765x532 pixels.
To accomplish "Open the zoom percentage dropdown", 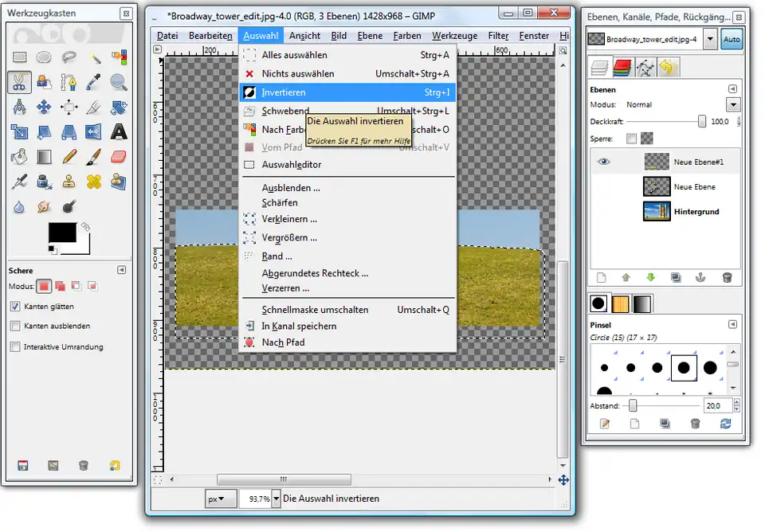I will coord(277,499).
